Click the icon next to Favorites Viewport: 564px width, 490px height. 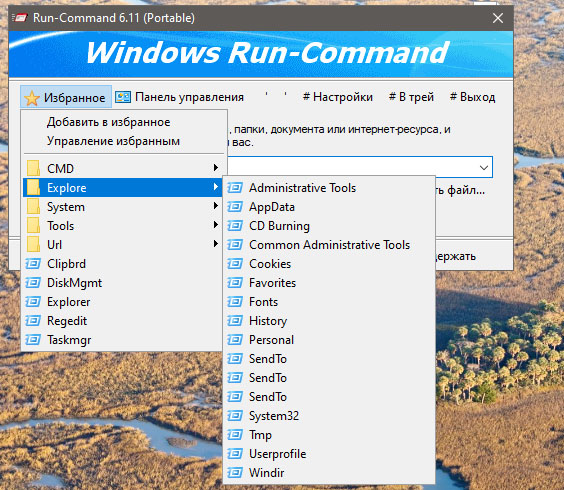235,283
